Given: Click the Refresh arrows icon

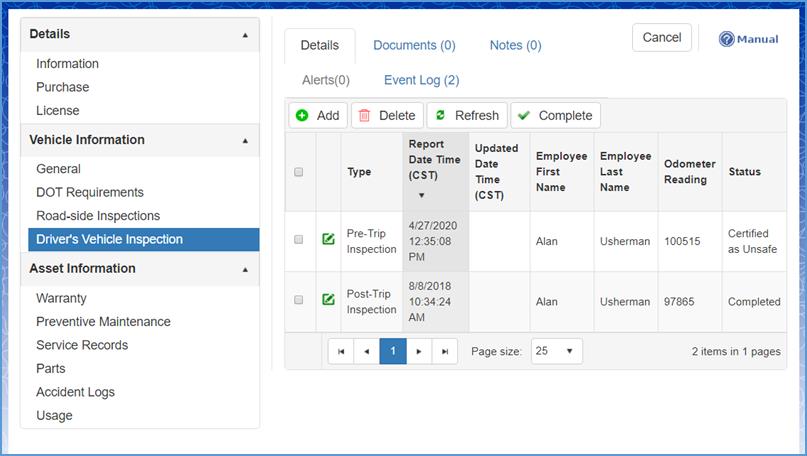Looking at the screenshot, I should (x=440, y=116).
